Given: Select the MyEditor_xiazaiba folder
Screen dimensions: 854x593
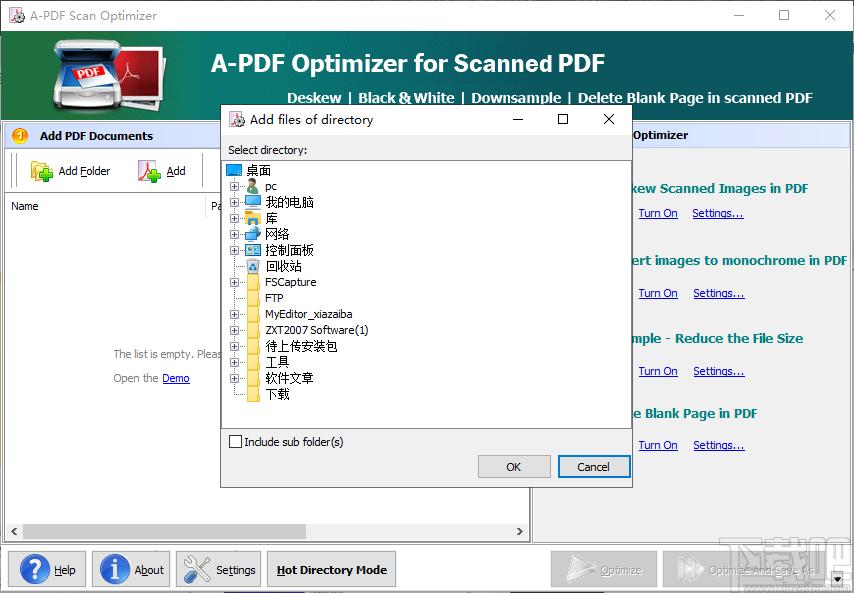Looking at the screenshot, I should pyautogui.click(x=308, y=314).
